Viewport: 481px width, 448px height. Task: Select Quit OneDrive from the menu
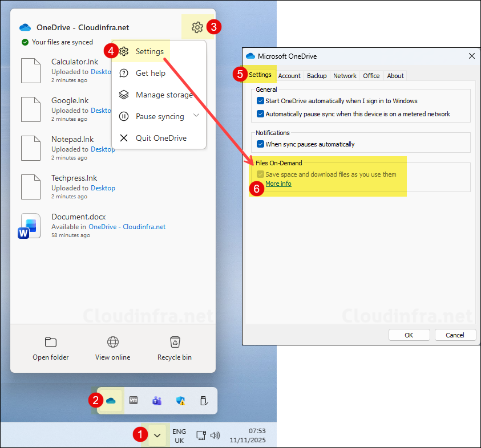click(x=162, y=138)
